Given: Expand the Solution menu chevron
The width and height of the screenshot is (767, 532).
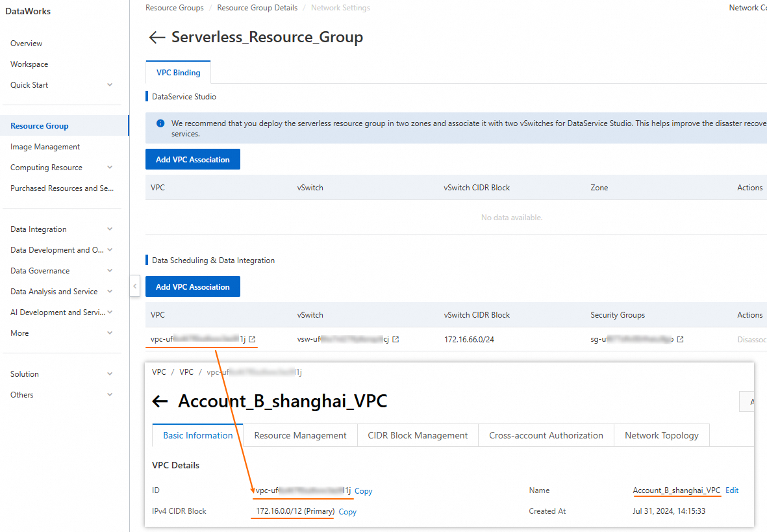Looking at the screenshot, I should [110, 374].
